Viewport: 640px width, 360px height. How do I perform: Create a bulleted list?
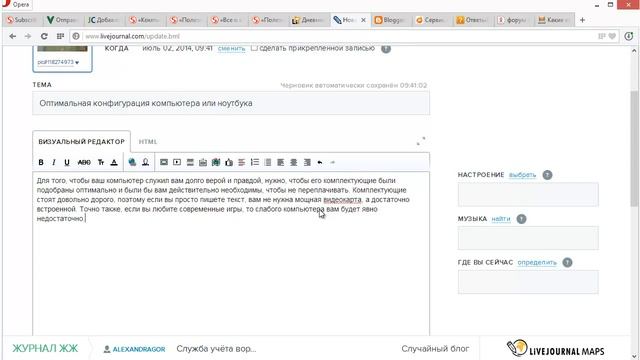(x=268, y=162)
